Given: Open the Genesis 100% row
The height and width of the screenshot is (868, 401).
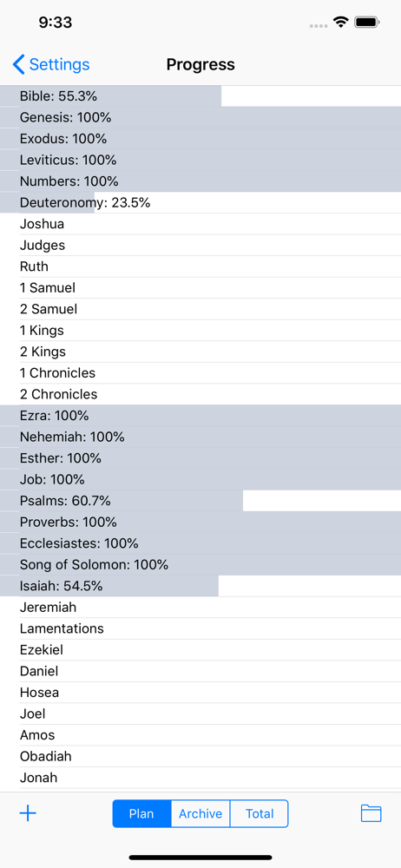Looking at the screenshot, I should point(200,117).
